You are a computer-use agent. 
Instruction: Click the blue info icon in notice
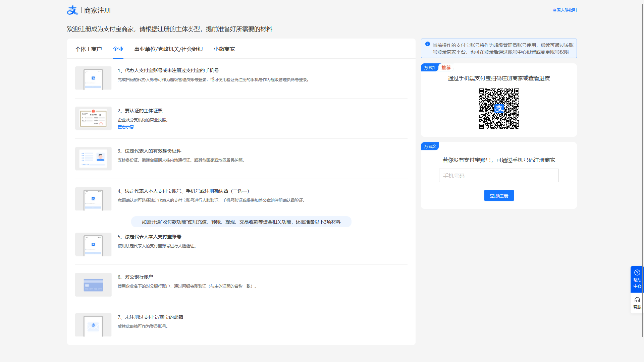tap(427, 44)
